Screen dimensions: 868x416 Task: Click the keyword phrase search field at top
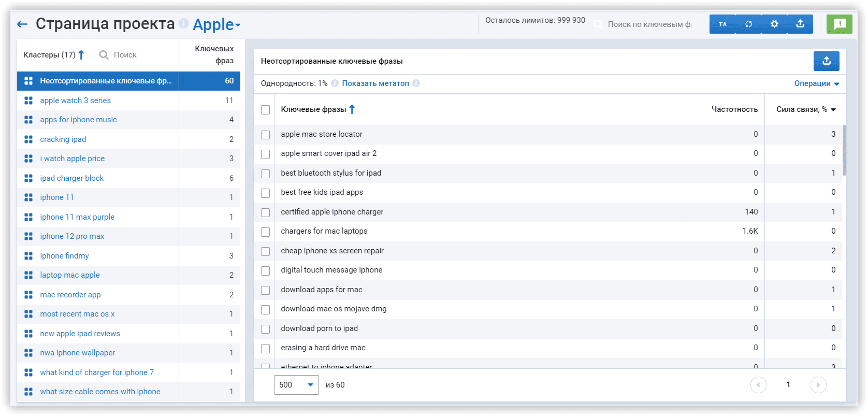tap(649, 24)
